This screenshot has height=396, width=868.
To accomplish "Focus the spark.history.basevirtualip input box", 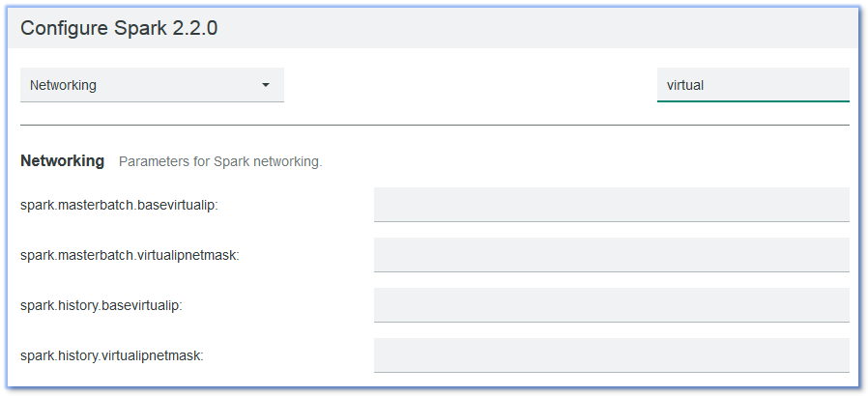I will [x=611, y=305].
